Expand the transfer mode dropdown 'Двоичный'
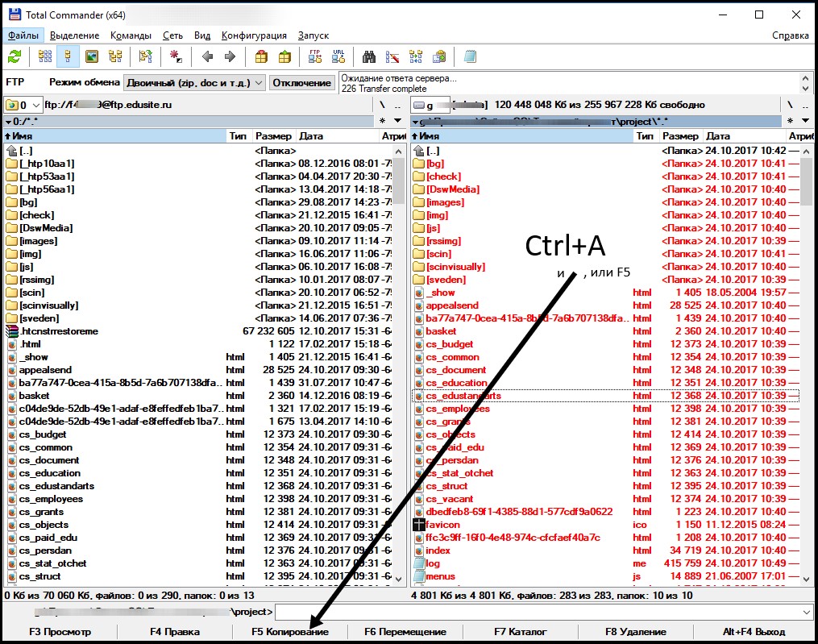 258,82
